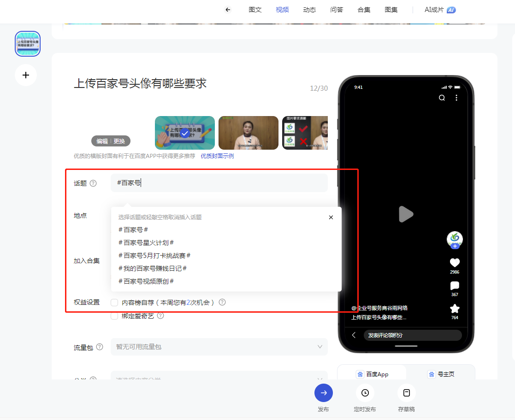This screenshot has height=420, width=515.
Task: Click the back arrow icon
Action: (x=228, y=10)
